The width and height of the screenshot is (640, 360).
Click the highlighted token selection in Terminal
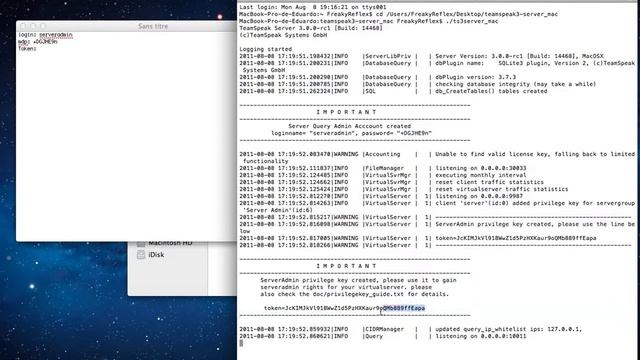coord(404,308)
